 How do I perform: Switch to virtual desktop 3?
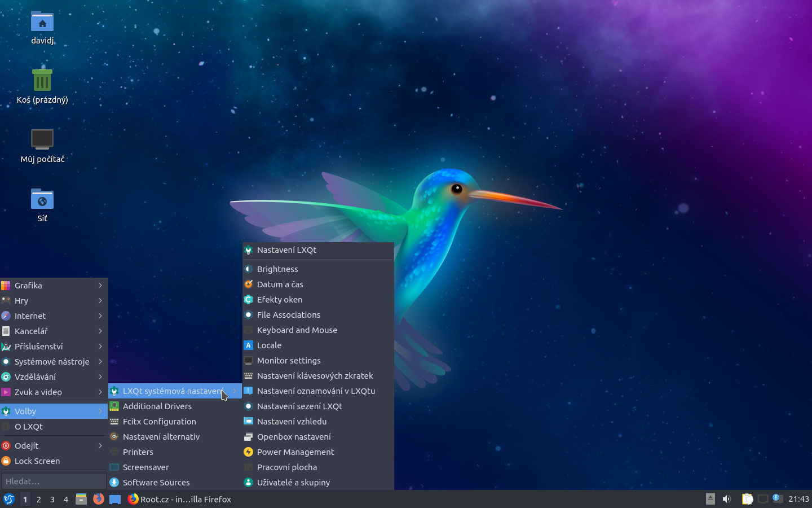click(x=52, y=500)
